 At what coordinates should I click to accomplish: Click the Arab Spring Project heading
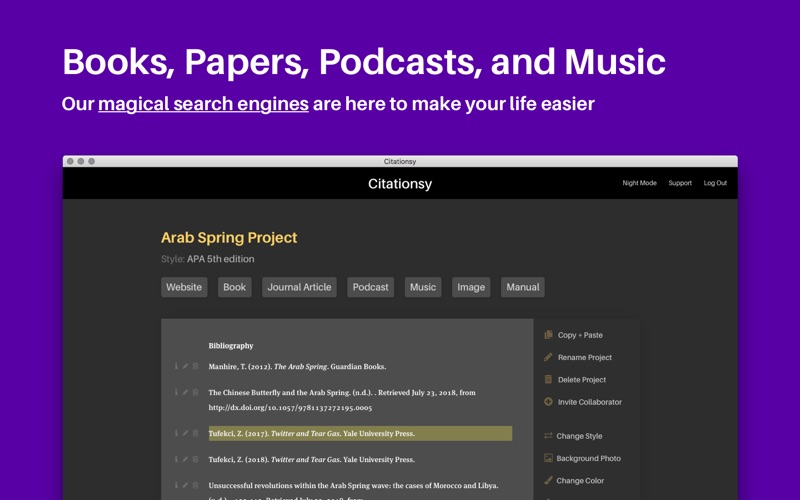[229, 238]
